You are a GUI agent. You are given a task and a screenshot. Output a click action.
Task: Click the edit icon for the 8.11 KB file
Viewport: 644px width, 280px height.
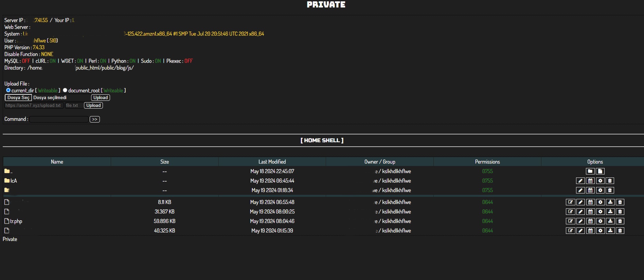pos(571,202)
